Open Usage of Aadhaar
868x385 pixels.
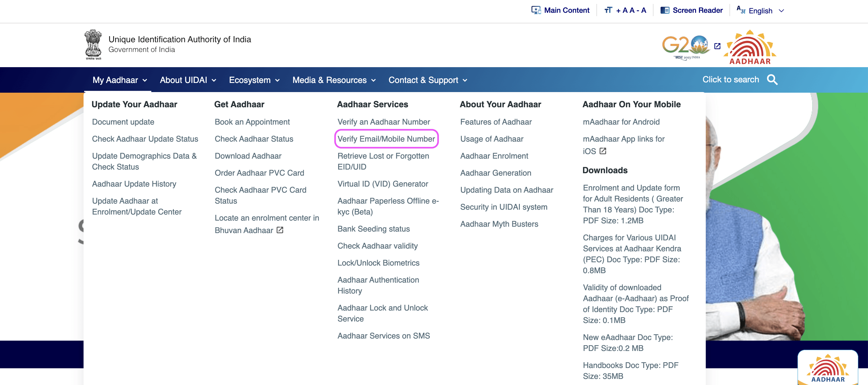pos(492,139)
